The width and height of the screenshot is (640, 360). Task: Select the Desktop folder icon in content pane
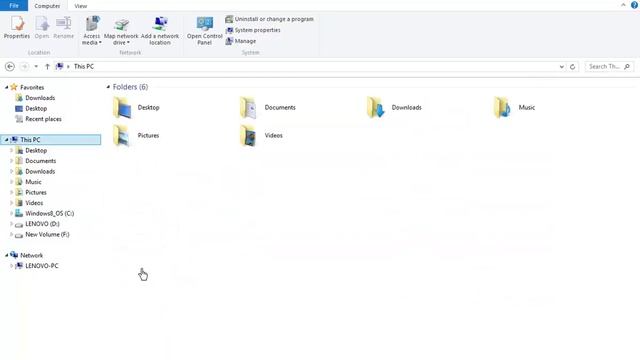(122, 108)
